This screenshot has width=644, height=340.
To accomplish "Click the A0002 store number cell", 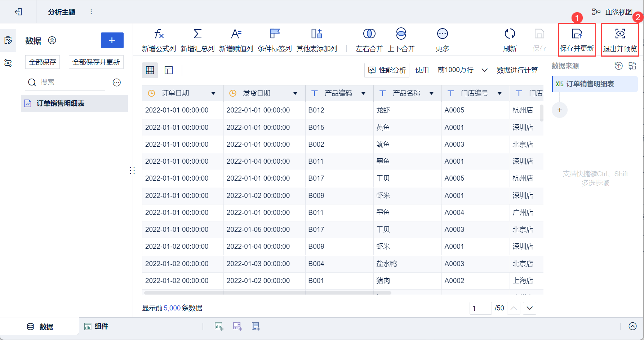I will pos(475,281).
